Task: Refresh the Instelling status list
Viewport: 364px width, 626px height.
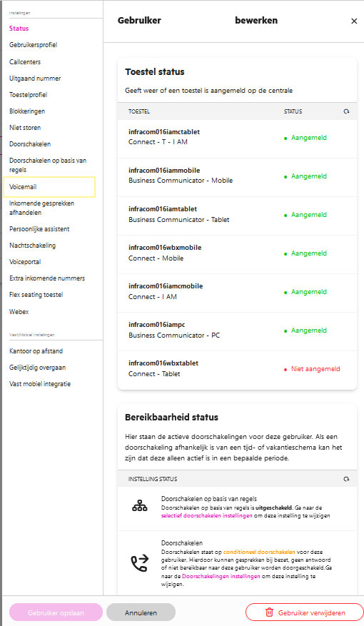Action: 346,479
